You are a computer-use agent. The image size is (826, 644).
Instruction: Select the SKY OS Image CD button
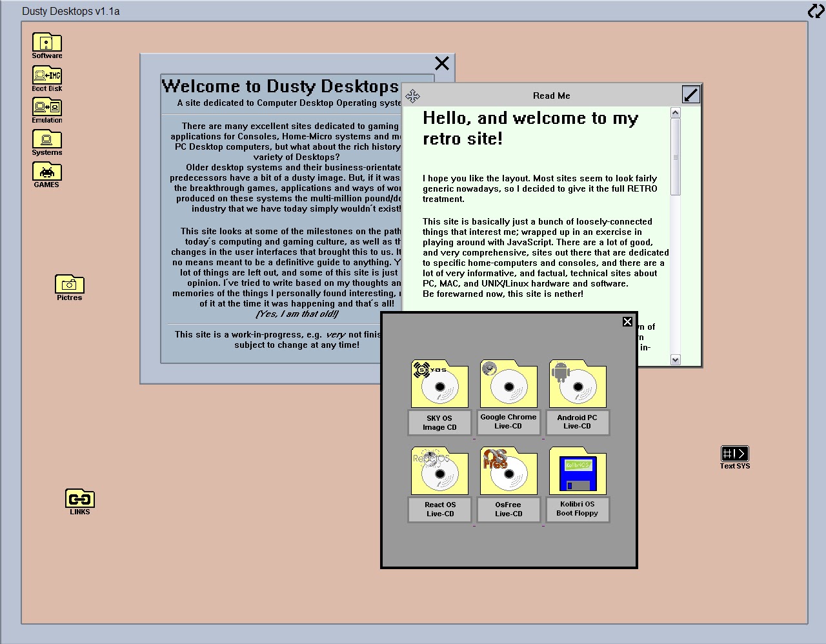coord(439,423)
